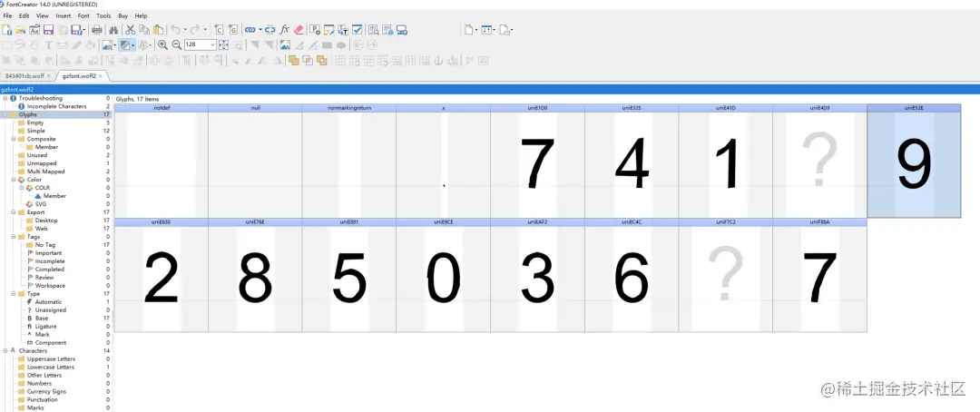980x412 pixels.
Task: Toggle the image display mode toolbar button
Action: pyautogui.click(x=109, y=45)
